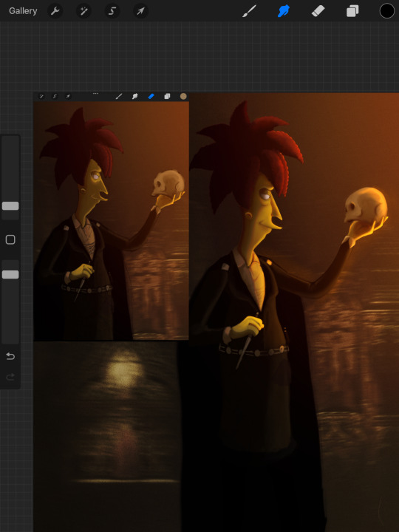Click the three-dot handle in the embedded reference screenshot
399x532 pixels.
click(95, 94)
